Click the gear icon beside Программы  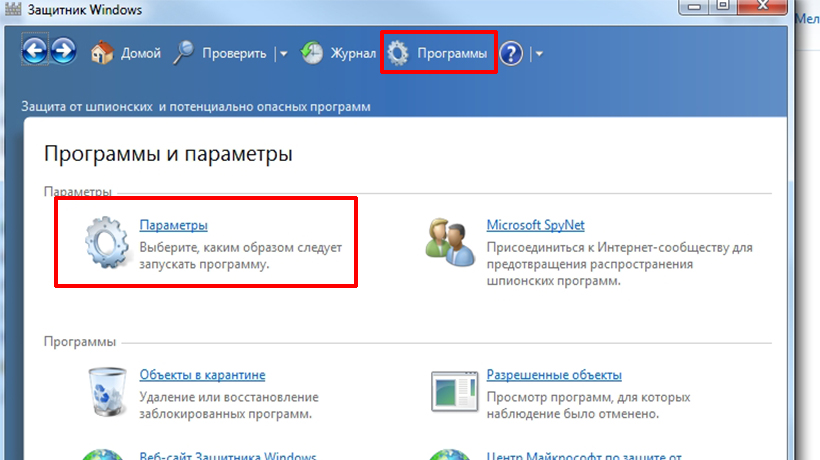click(398, 53)
